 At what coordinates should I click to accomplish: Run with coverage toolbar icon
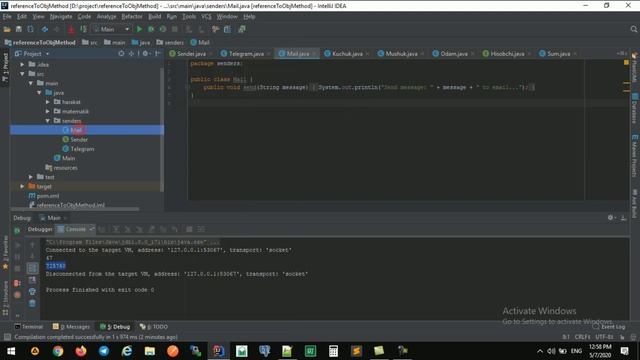[163, 29]
